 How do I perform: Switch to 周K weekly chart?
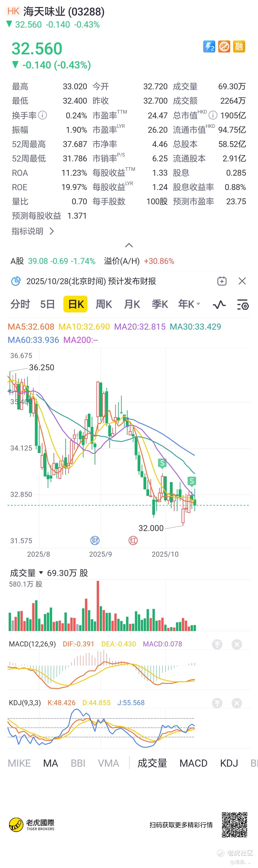pyautogui.click(x=103, y=304)
